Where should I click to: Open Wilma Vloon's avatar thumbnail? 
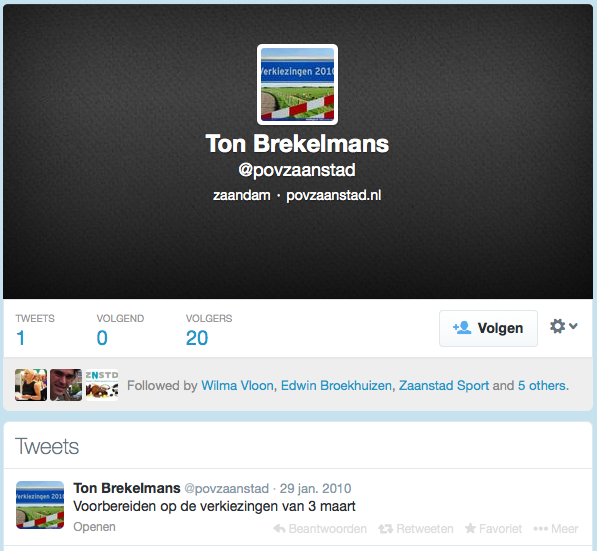[31, 385]
